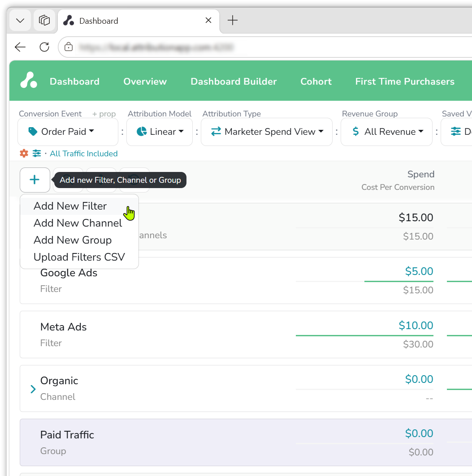Click the Meta Ads filter name

pyautogui.click(x=63, y=327)
